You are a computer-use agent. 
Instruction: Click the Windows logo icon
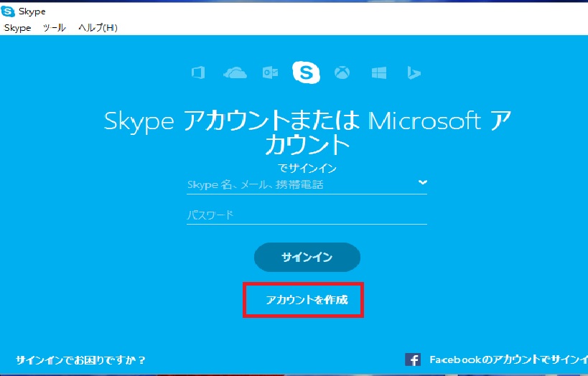pyautogui.click(x=379, y=72)
